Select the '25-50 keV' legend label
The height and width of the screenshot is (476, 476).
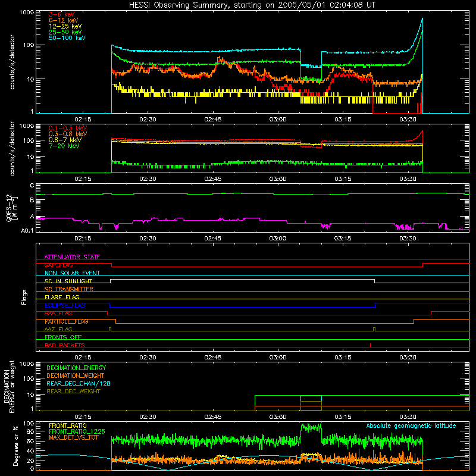[x=65, y=32]
